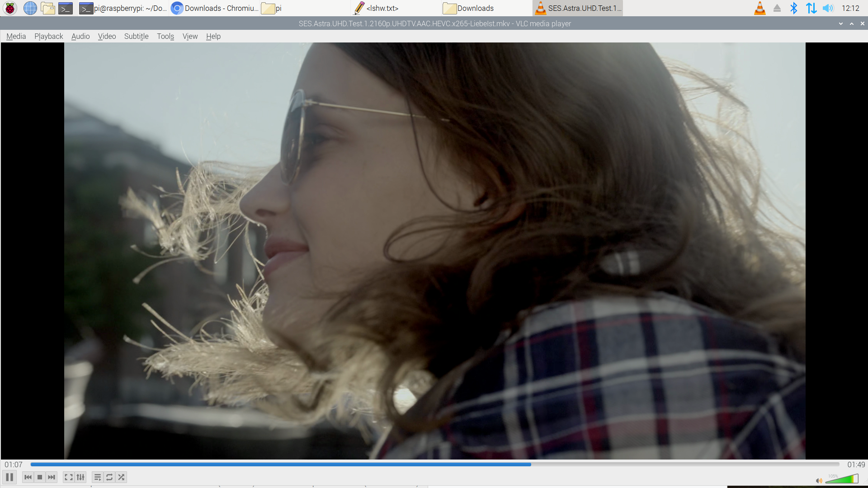The image size is (868, 488).
Task: Open Bluetooth tray icon
Action: (793, 8)
